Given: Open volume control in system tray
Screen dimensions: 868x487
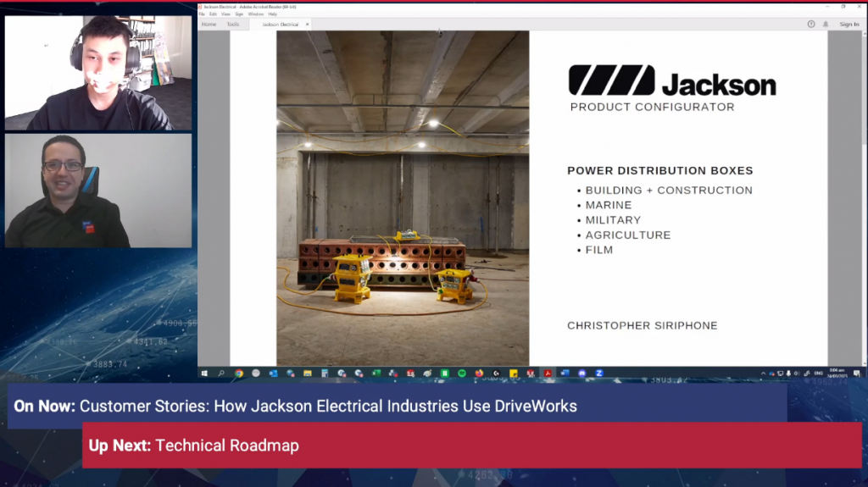Looking at the screenshot, I should pyautogui.click(x=797, y=374).
